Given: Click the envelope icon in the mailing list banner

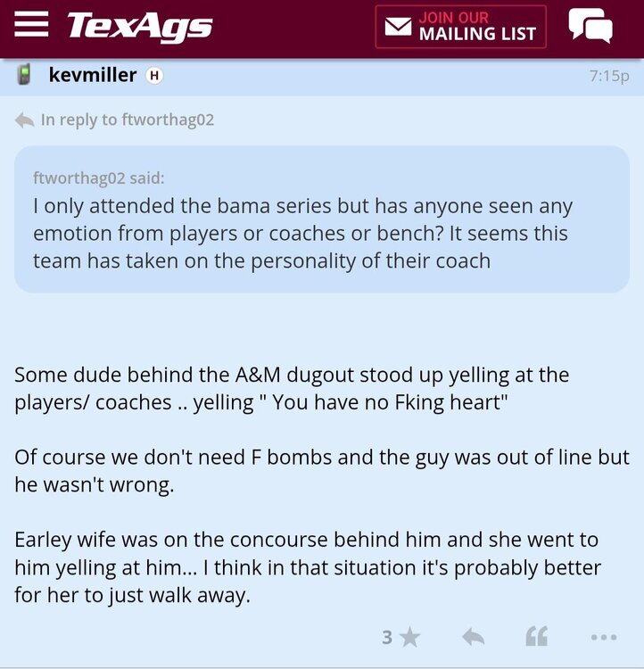Looking at the screenshot, I should tap(398, 27).
